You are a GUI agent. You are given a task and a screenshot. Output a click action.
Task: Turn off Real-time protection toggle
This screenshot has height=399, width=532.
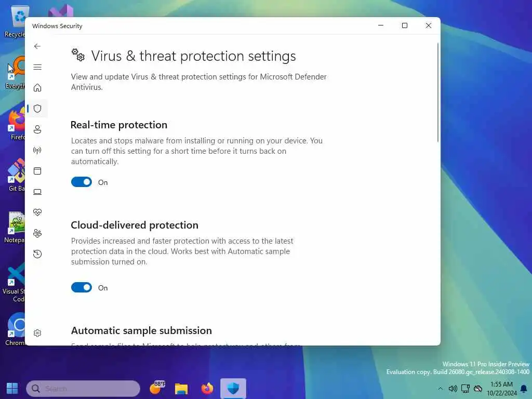pos(82,182)
